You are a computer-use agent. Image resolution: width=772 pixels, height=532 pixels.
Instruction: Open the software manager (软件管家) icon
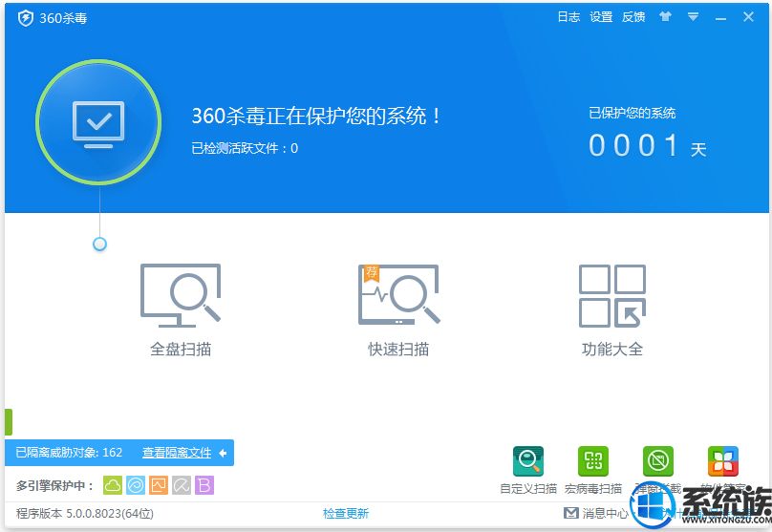coord(722,461)
